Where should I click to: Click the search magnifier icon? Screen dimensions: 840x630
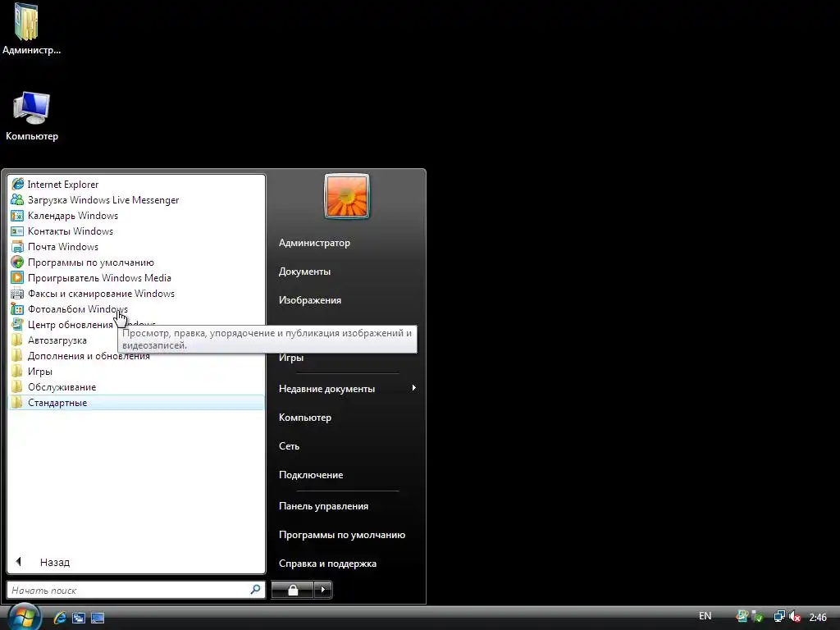click(256, 589)
